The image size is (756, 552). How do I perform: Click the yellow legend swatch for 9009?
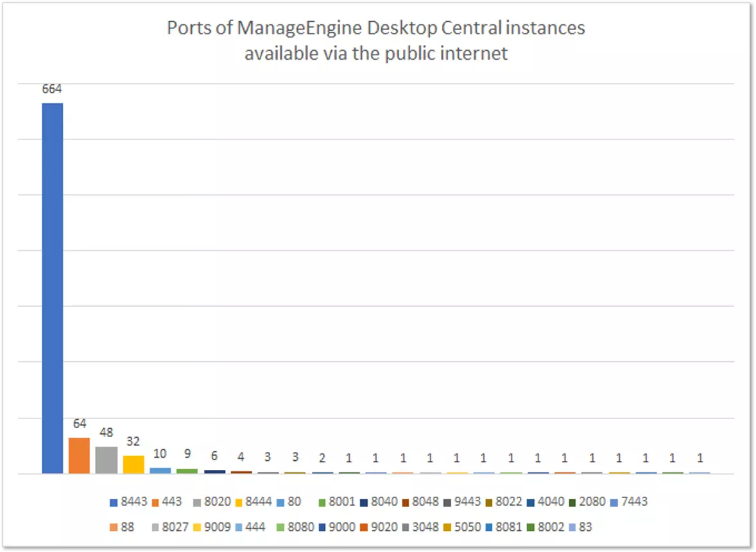(197, 528)
